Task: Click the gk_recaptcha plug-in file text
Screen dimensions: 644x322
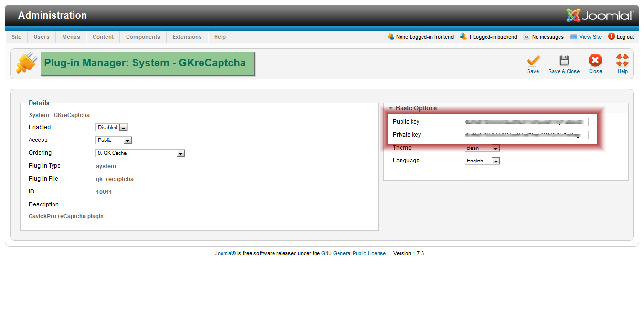Action: 115,179
